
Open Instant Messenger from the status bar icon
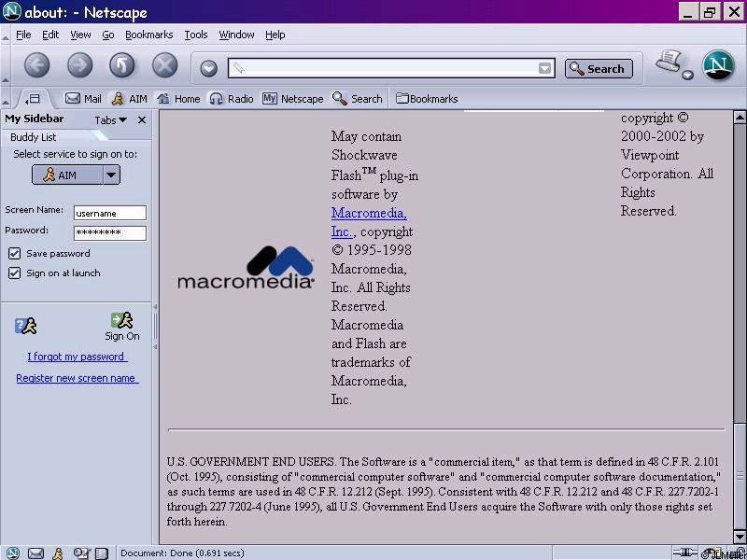pyautogui.click(x=58, y=553)
